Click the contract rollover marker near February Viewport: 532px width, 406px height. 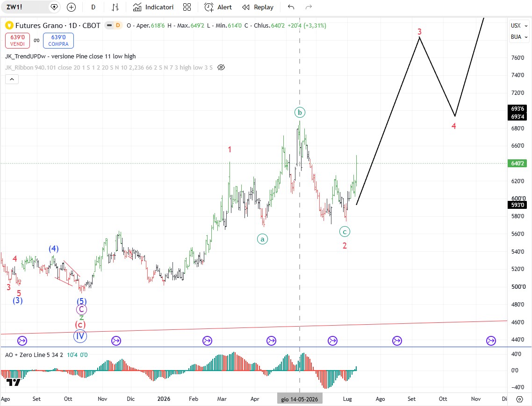[x=207, y=341]
